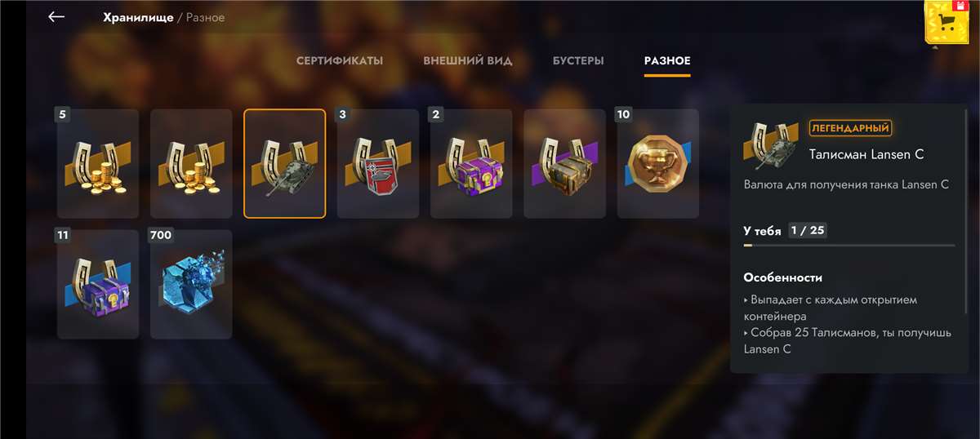Open the shopping cart store icon

tap(949, 21)
